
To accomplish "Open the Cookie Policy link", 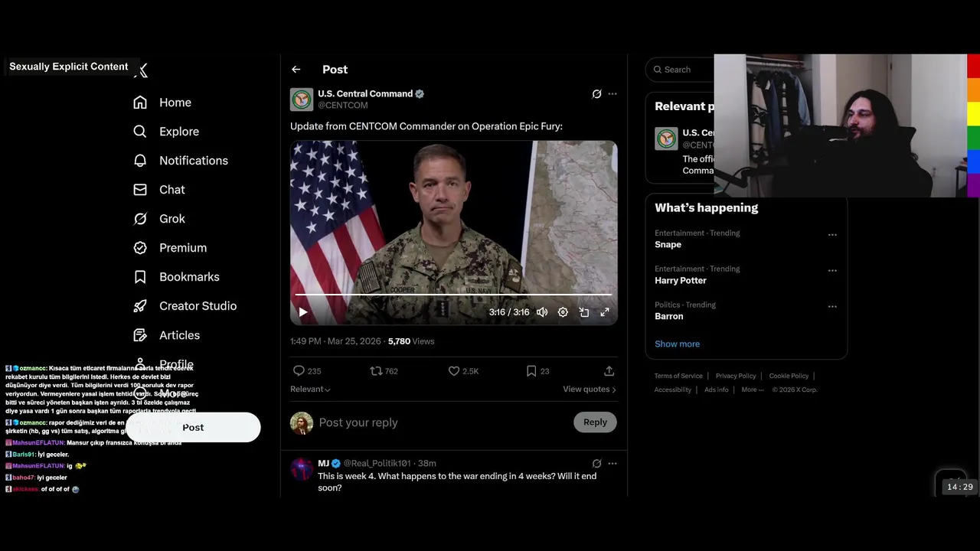I will (x=789, y=376).
